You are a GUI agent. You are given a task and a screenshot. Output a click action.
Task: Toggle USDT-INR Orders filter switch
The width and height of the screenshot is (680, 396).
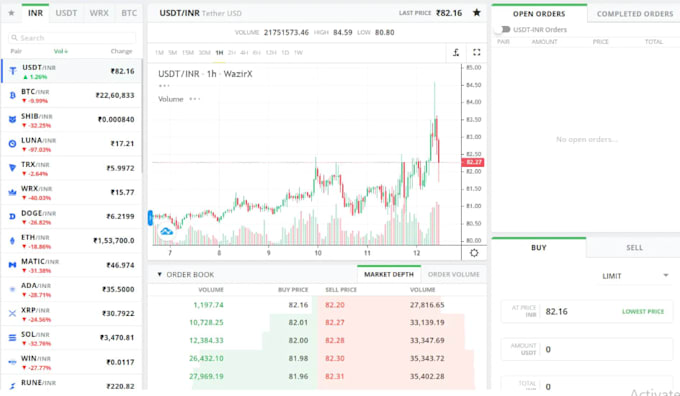[x=503, y=29]
